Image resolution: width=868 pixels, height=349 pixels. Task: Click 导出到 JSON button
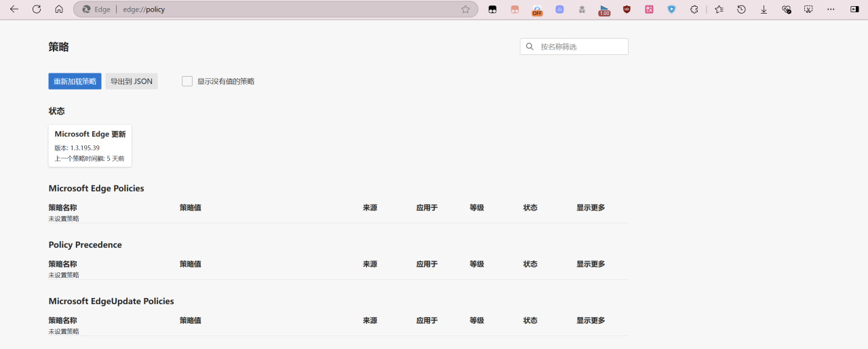tap(132, 81)
